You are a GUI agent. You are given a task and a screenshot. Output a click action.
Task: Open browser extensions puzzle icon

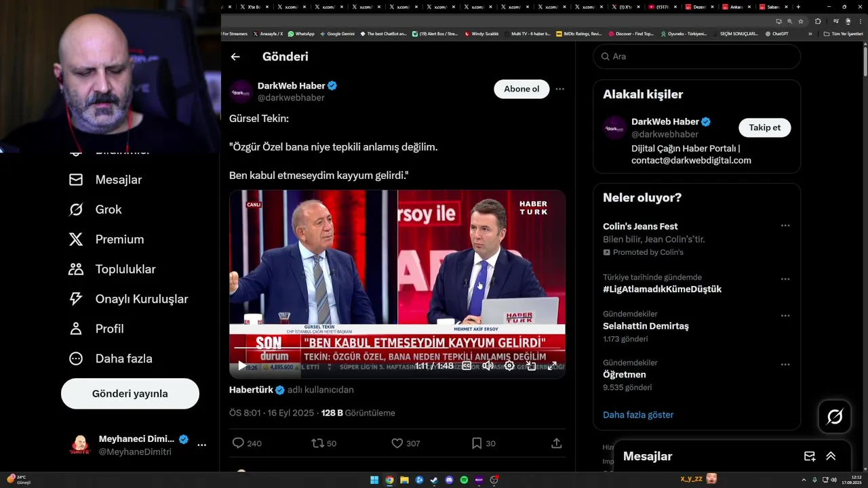click(818, 21)
